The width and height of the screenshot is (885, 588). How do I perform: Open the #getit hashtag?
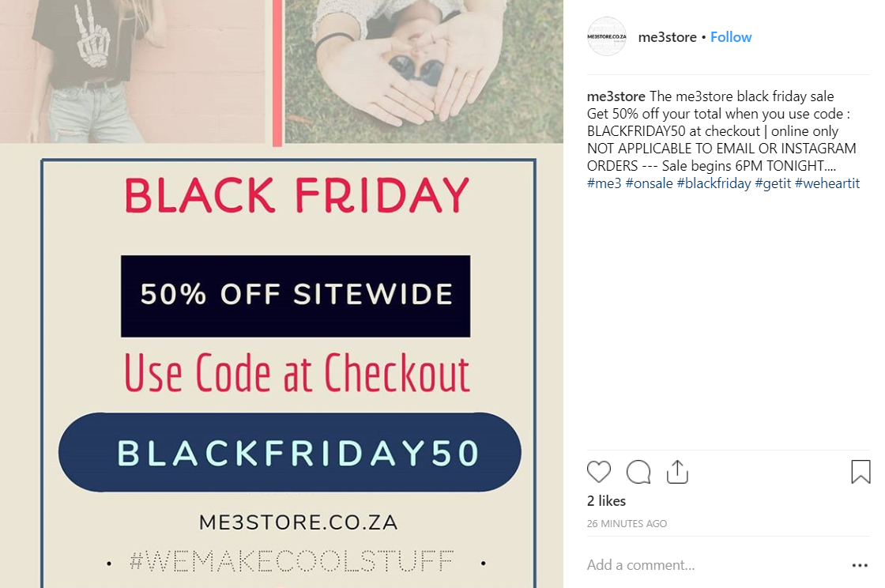[x=773, y=183]
